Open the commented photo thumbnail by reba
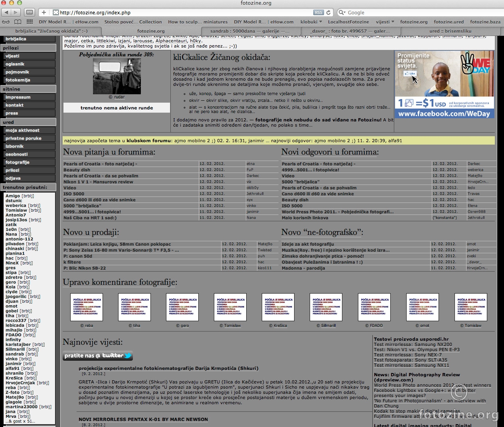The image size is (504, 427). pos(87,307)
